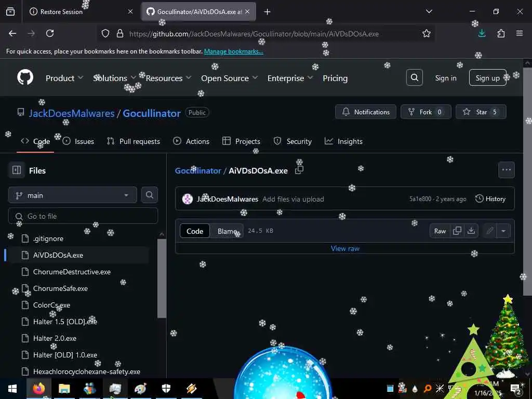Open the notification center icon

(515, 389)
